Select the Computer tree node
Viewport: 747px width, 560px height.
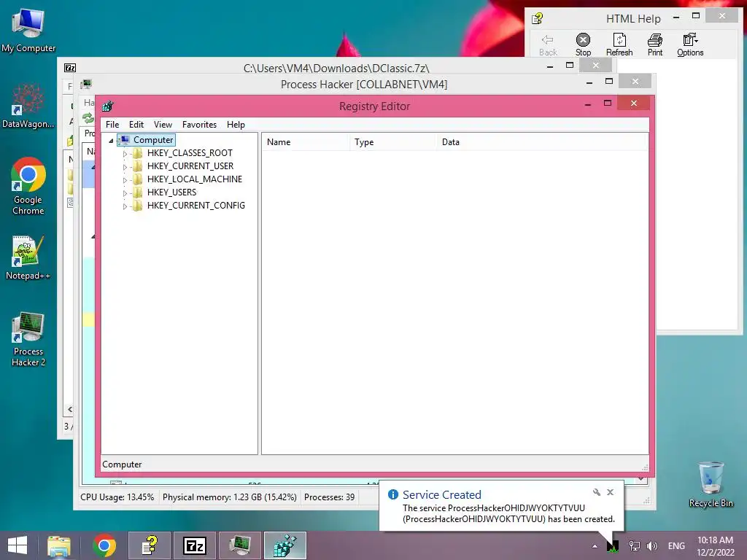click(x=153, y=140)
